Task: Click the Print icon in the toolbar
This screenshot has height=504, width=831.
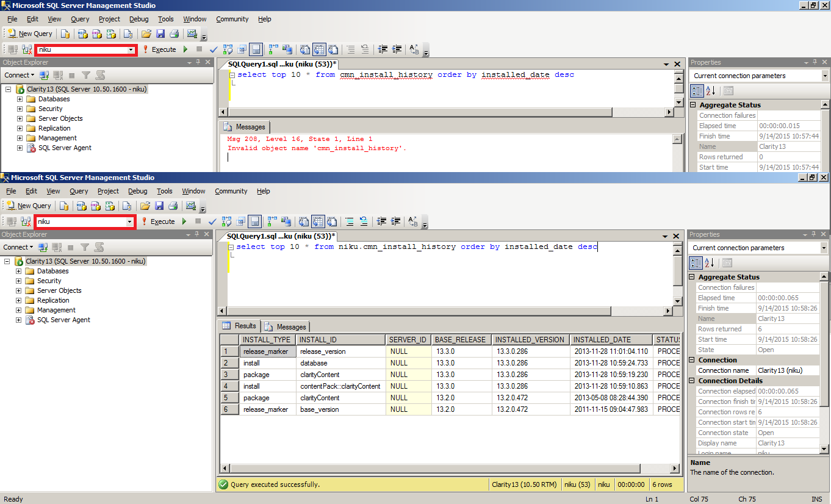Action: click(175, 33)
